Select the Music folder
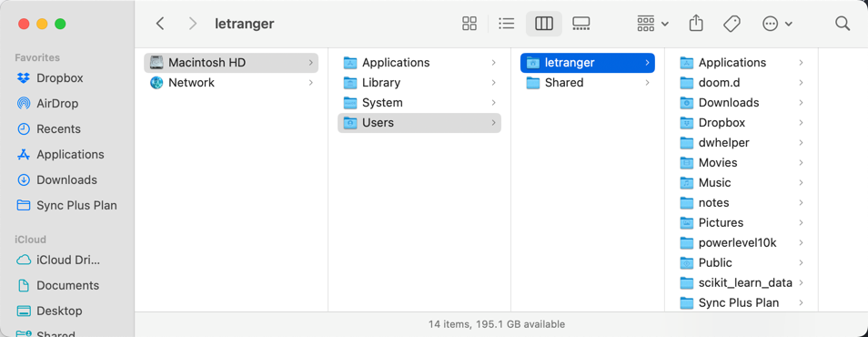The width and height of the screenshot is (868, 337). point(742,182)
